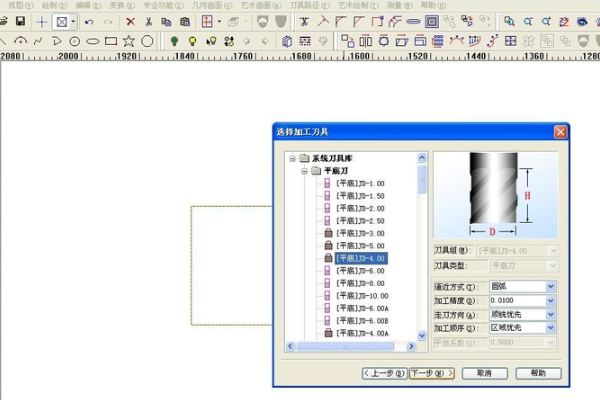Open the 走刀方向 dropdown
The image size is (600, 400).
point(550,314)
